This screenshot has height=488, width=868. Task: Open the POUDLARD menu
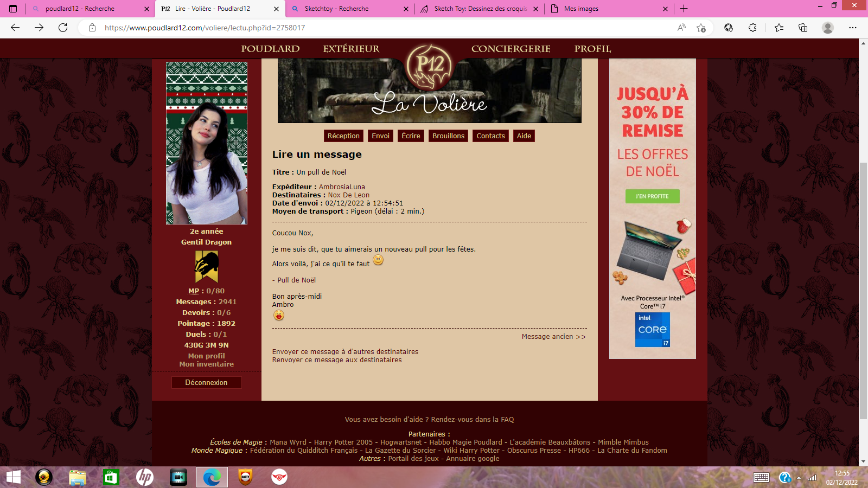coord(270,49)
